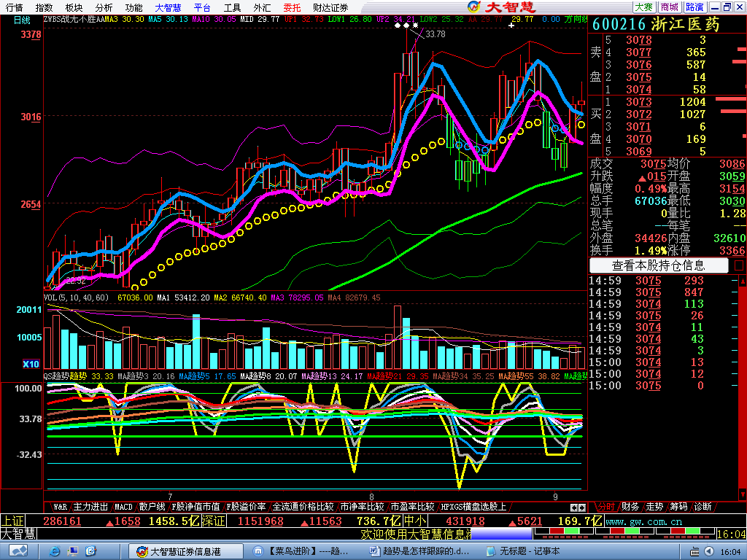Switch to the 市净率比较 tab
The image size is (747, 560).
(x=362, y=507)
